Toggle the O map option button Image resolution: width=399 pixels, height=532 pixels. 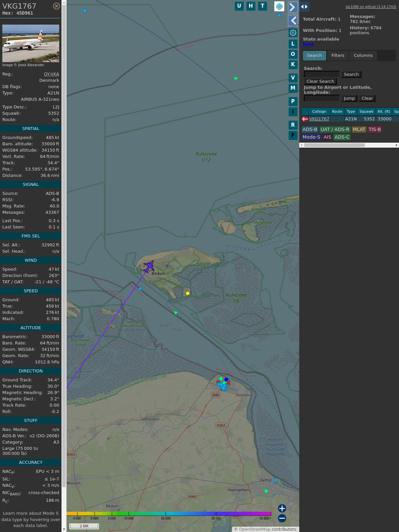coord(293,54)
